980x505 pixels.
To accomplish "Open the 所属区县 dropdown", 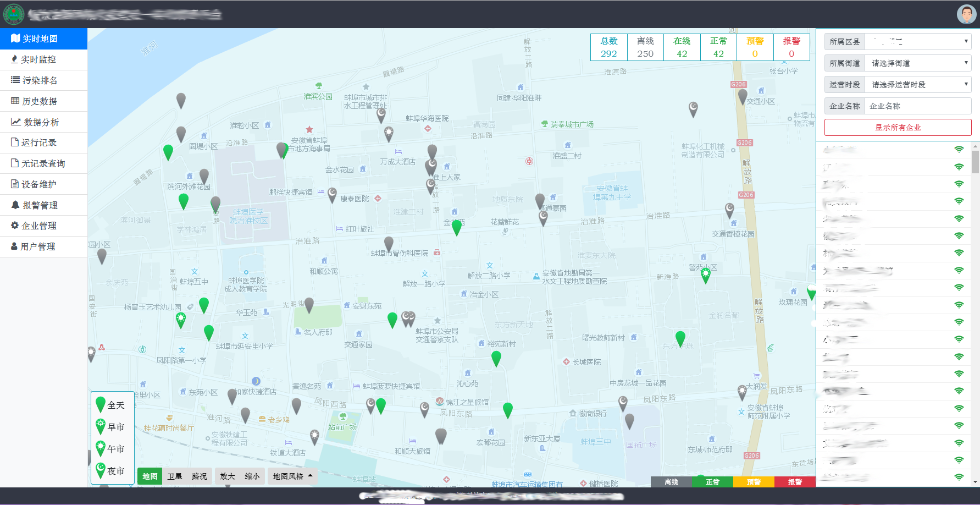I will tap(917, 42).
